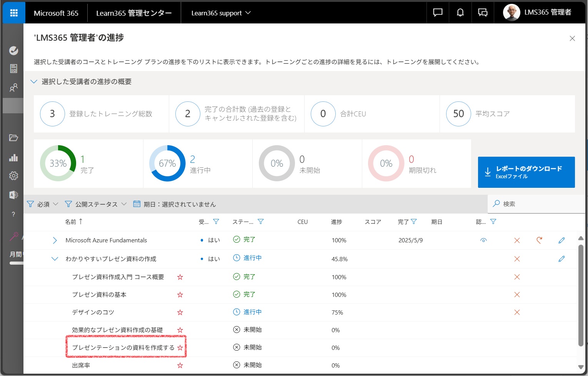
Task: Click the star beside プレゼンテーションの資料を作成する
Action: (180, 348)
